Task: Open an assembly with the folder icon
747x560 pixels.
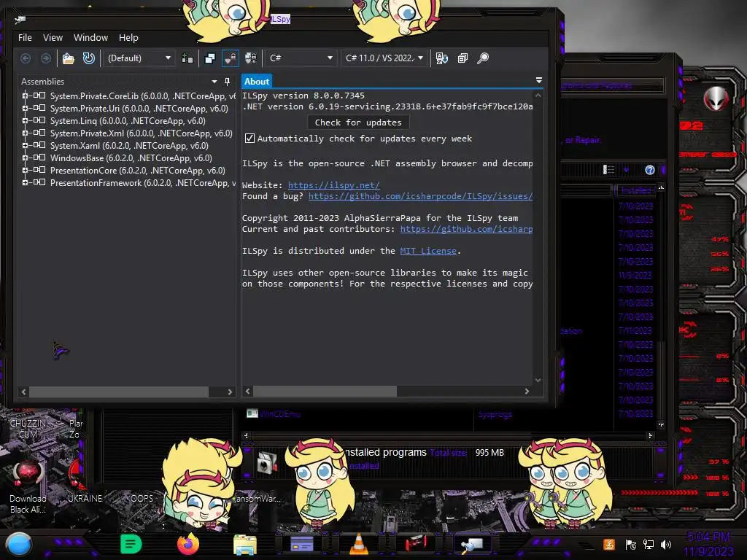Action: (x=69, y=58)
